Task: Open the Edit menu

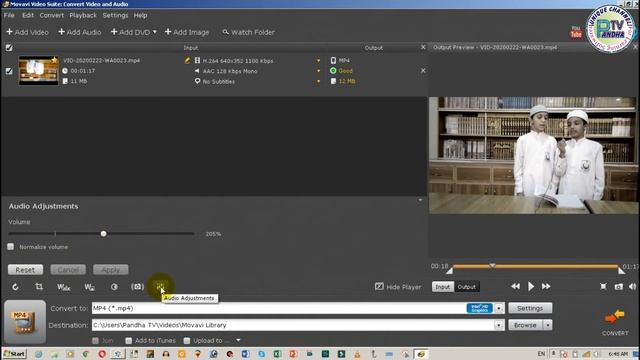Action: click(28, 15)
